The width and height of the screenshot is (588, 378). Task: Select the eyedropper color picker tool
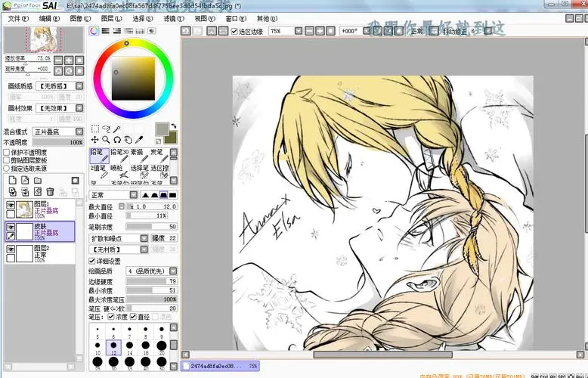(139, 140)
